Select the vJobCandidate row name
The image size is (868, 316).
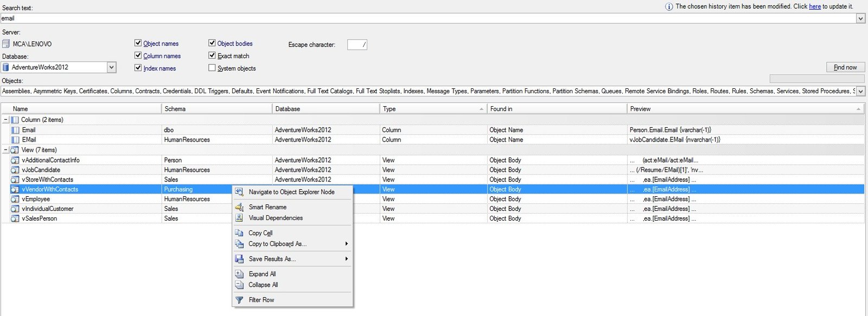(x=41, y=170)
